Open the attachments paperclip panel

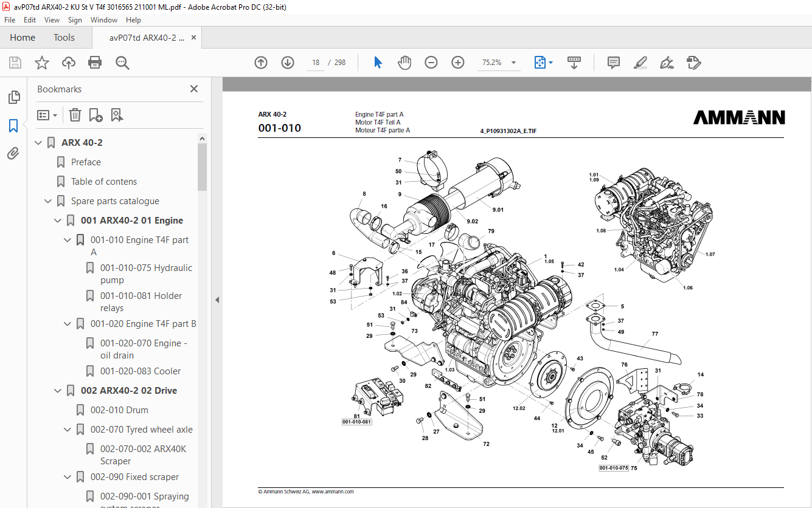(x=13, y=153)
